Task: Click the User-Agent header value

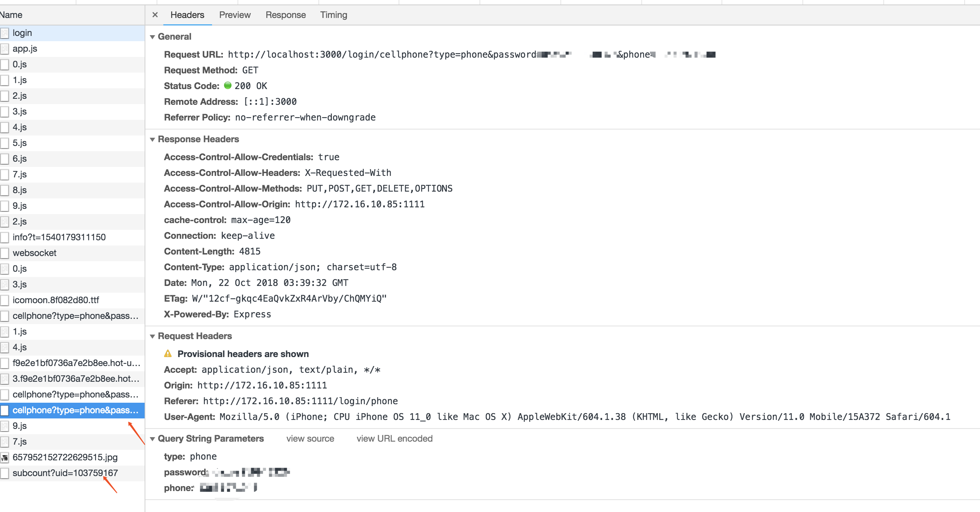Action: (585, 417)
